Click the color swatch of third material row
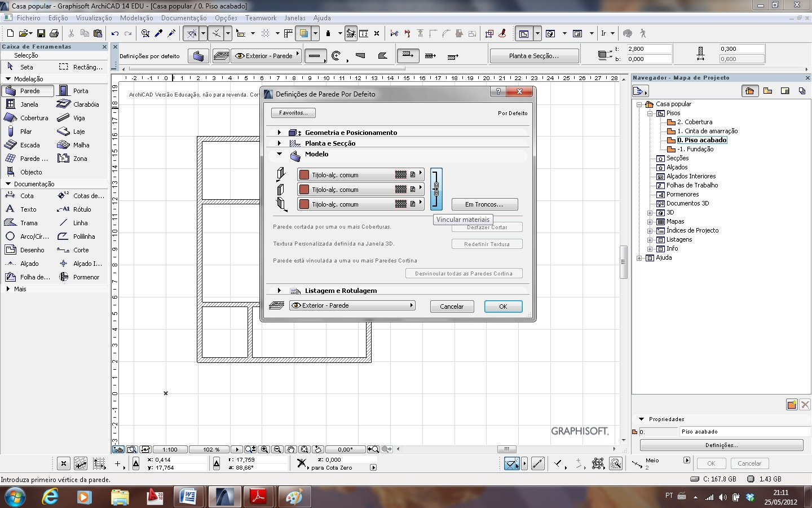 [304, 204]
